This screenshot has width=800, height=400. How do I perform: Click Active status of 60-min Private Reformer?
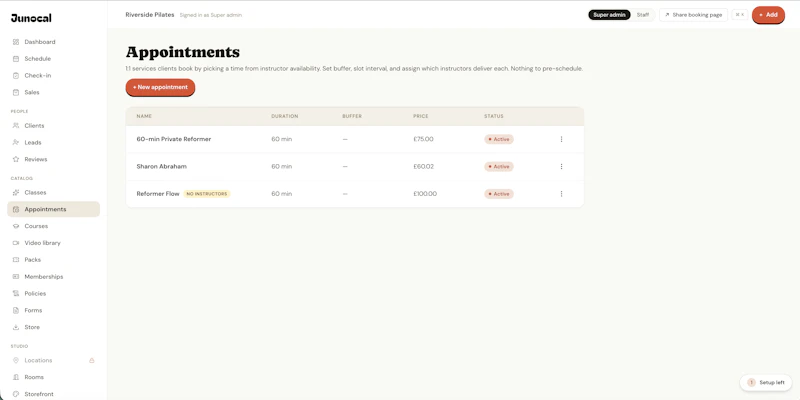[x=499, y=139]
